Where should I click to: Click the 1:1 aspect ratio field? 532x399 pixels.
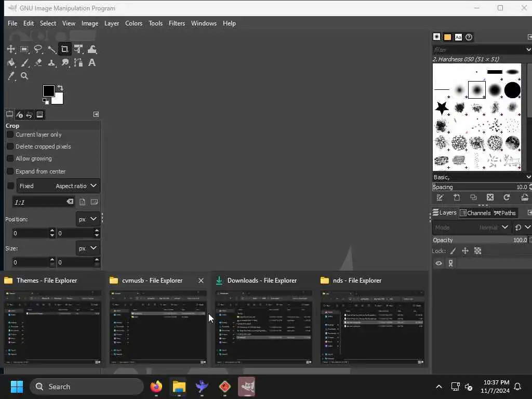[x=39, y=202]
